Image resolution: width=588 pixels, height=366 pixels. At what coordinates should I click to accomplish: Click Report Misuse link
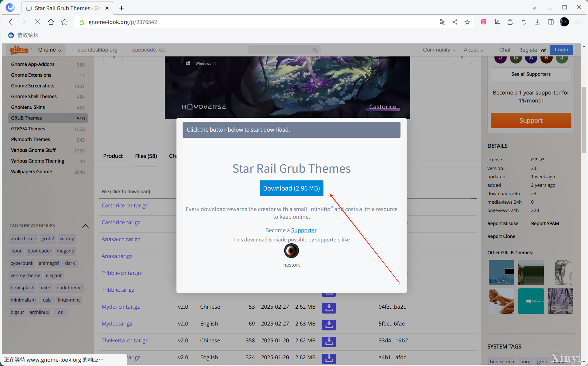tap(503, 224)
